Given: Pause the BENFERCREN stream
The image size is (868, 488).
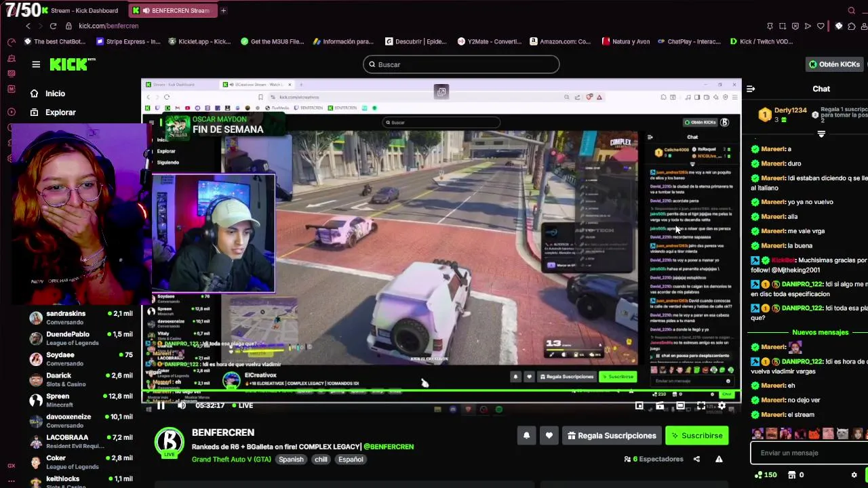Looking at the screenshot, I should pos(161,405).
